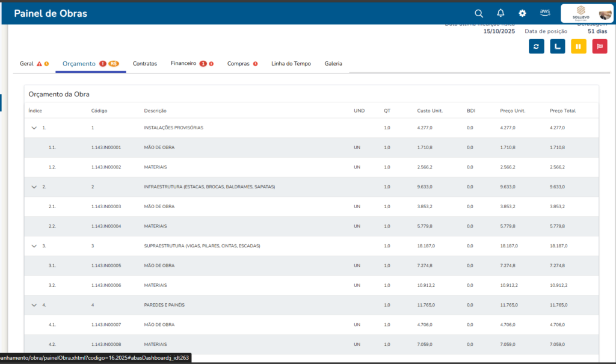Click the red finish flag icon button
The height and width of the screenshot is (364, 616).
[600, 46]
